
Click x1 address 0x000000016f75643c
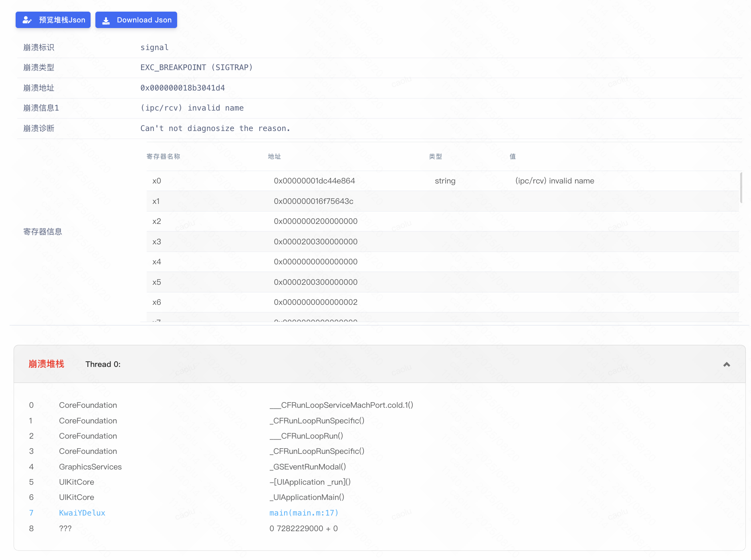coord(313,201)
